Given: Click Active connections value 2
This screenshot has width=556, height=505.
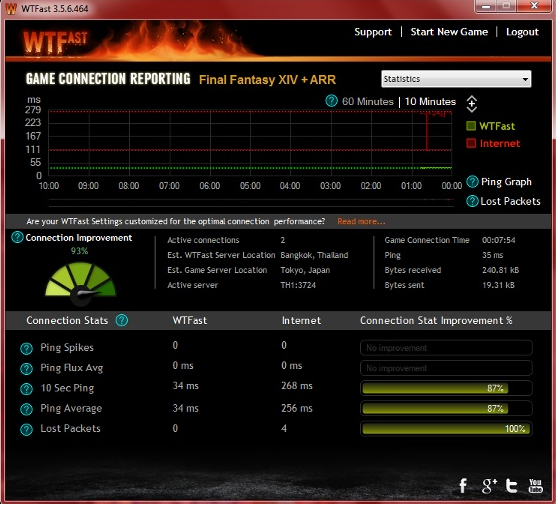Looking at the screenshot, I should [283, 240].
